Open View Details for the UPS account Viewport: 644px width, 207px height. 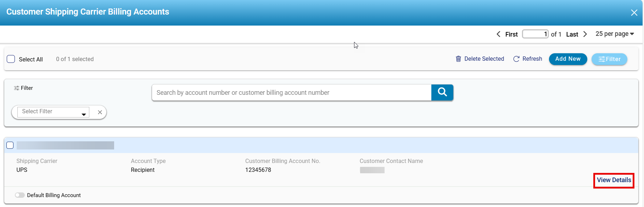click(x=614, y=180)
